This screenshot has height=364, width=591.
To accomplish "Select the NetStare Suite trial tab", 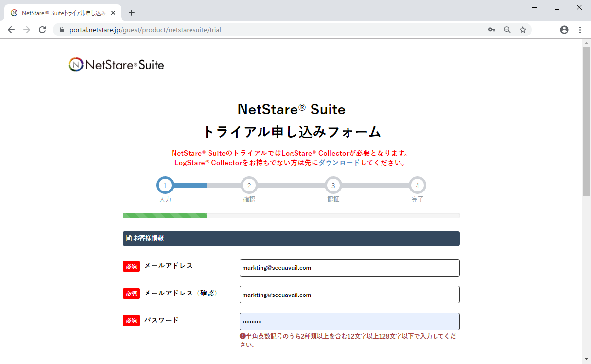I will tap(63, 13).
